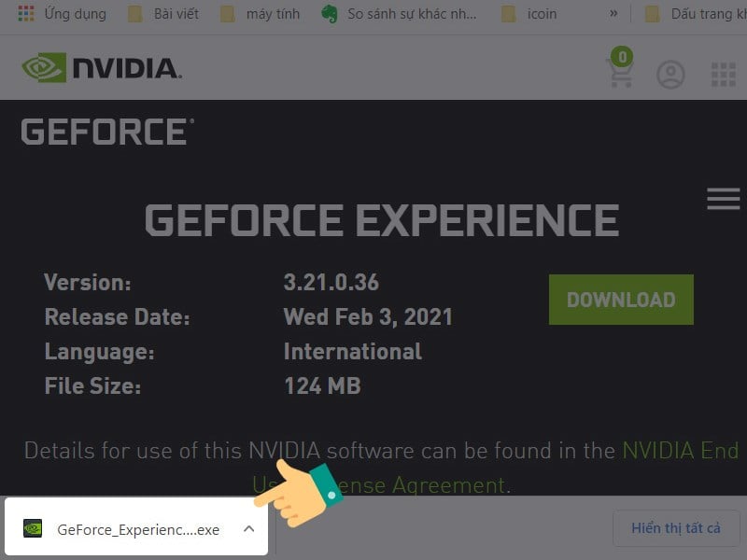Click the green DOWNLOAD button
Image resolution: width=747 pixels, height=560 pixels.
[621, 300]
